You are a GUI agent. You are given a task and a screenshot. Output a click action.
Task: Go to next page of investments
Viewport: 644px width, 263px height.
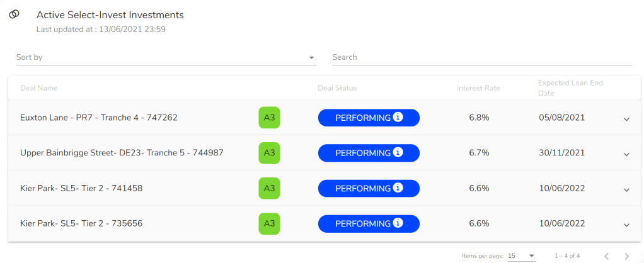626,256
